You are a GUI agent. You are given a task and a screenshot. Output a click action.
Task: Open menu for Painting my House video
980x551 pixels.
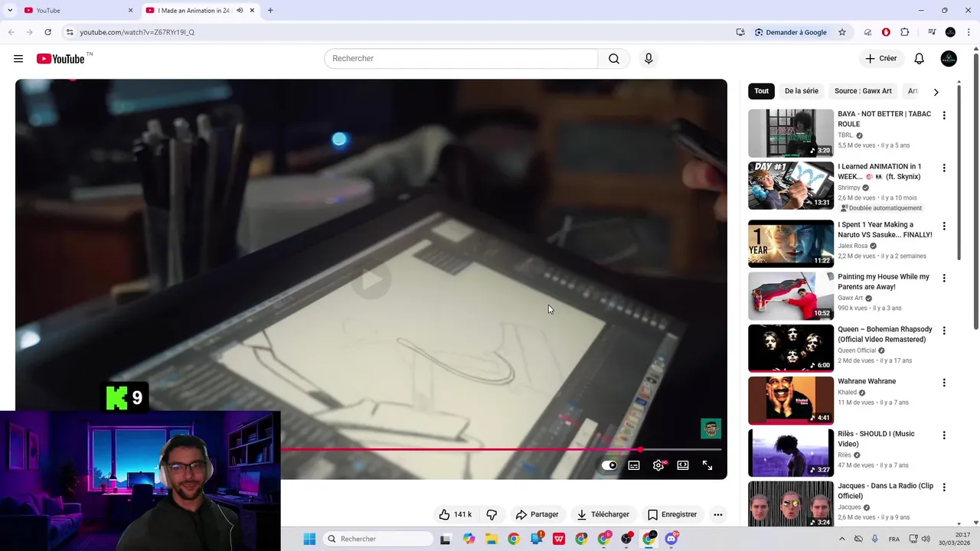(x=944, y=278)
